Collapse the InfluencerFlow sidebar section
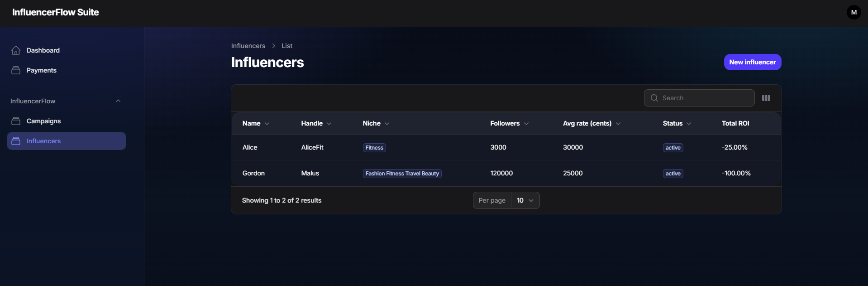The width and height of the screenshot is (868, 286). click(118, 101)
